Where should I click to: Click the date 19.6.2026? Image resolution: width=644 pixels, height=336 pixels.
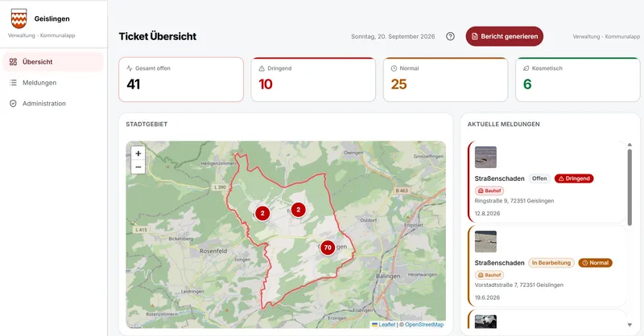tap(487, 297)
